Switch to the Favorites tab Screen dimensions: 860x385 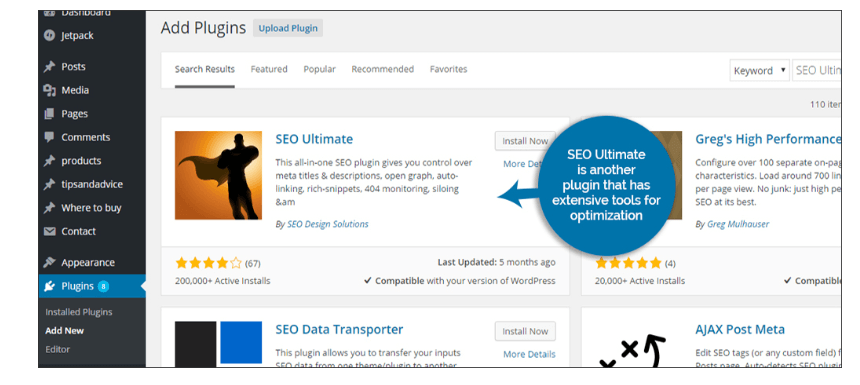(x=448, y=69)
